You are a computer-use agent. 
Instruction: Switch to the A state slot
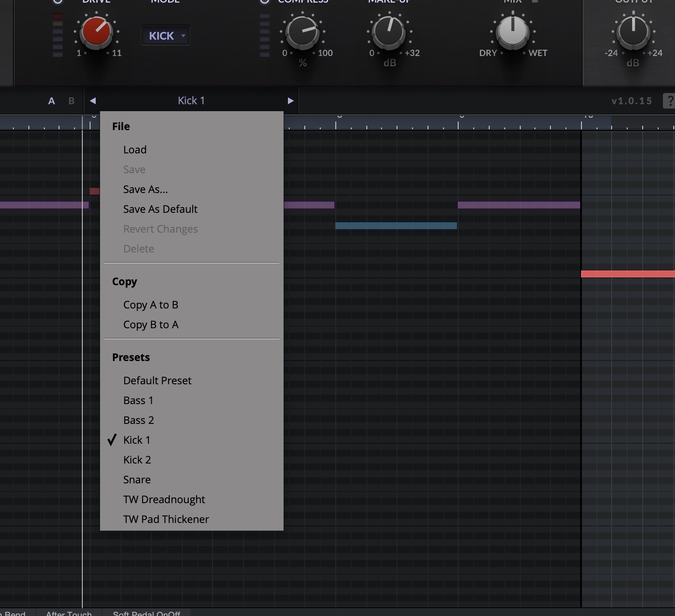(51, 101)
